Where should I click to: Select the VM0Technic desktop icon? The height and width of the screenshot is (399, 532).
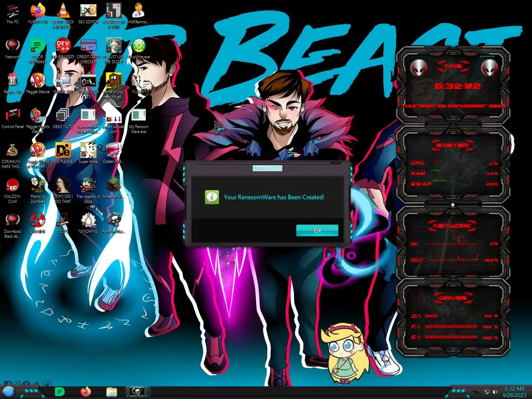(x=139, y=14)
